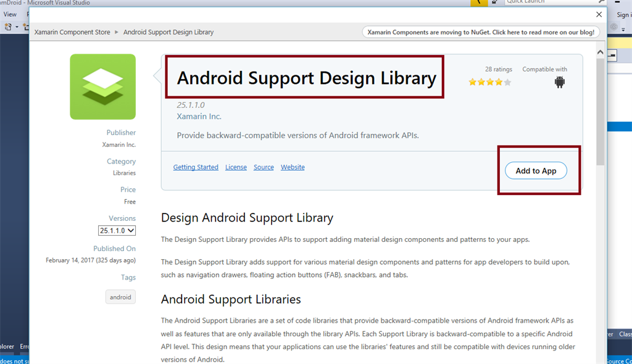
Task: Click the android tag
Action: coord(120,297)
